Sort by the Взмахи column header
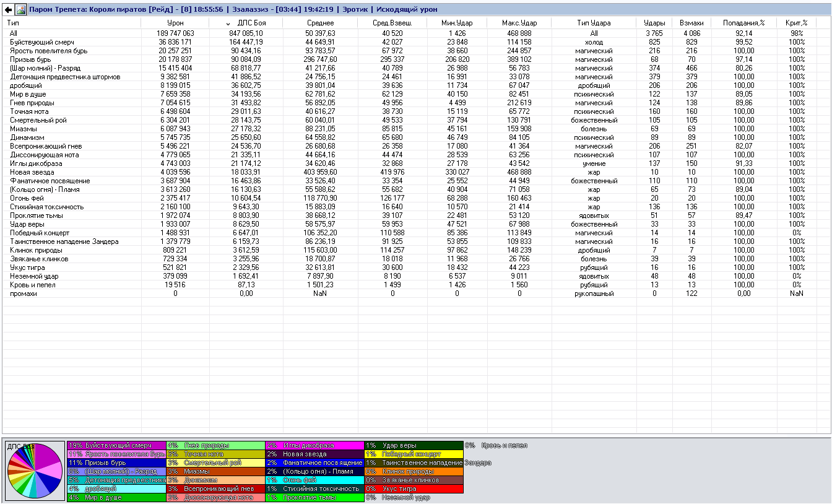The image size is (832, 504). [x=691, y=23]
